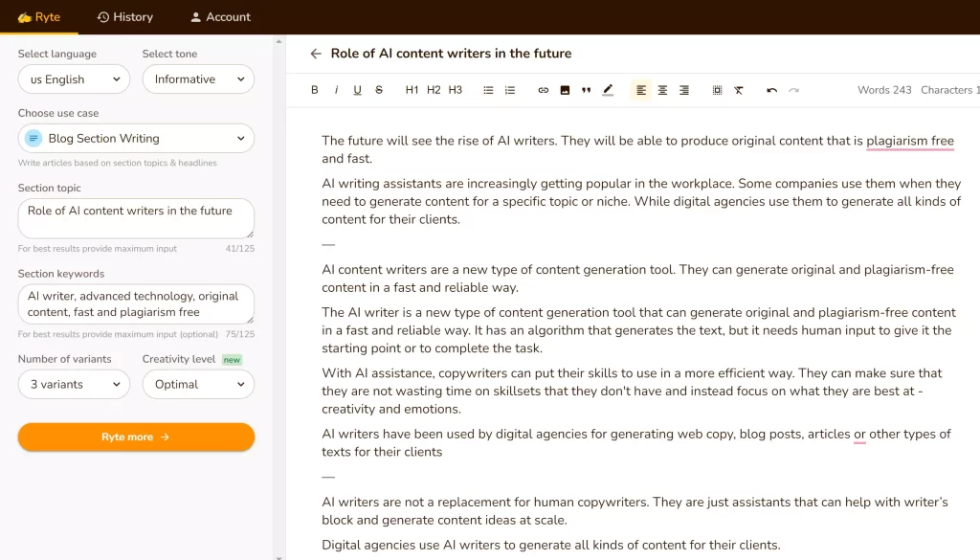Viewport: 980px width, 560px height.
Task: Open the Account tab
Action: (220, 17)
